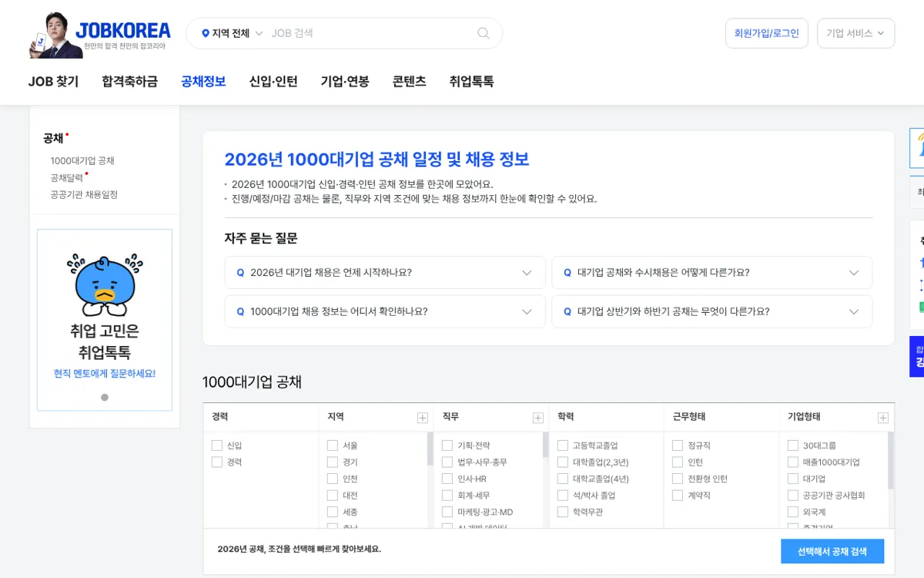Open the 합격축하금 menu

click(129, 81)
